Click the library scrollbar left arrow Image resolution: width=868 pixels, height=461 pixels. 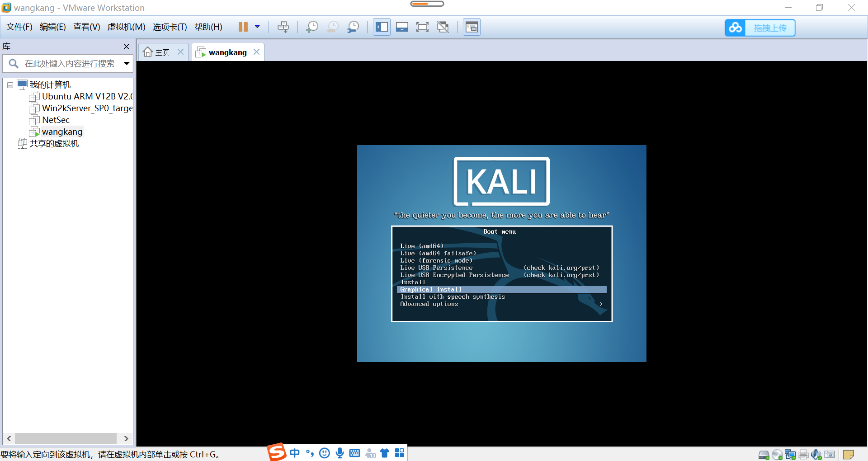point(9,438)
